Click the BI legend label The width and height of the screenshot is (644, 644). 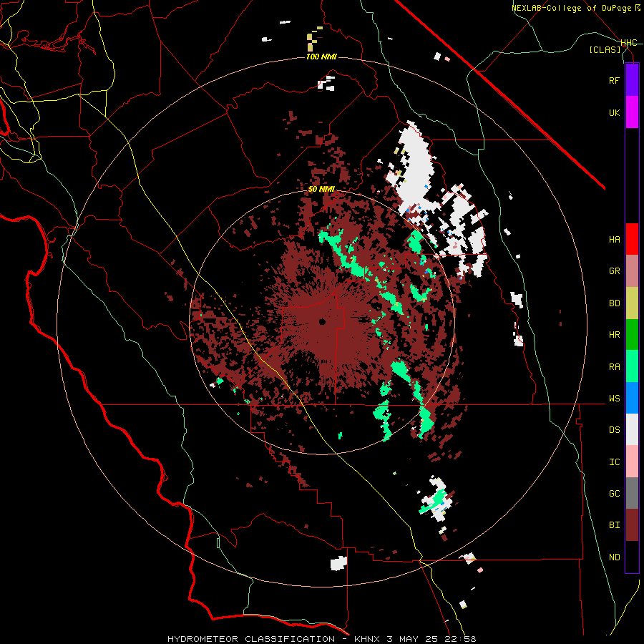614,525
